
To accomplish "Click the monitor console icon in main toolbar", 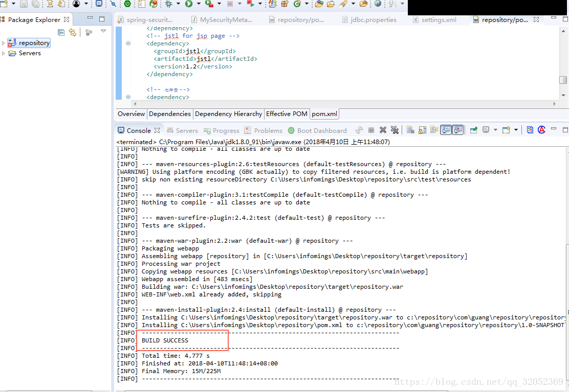I will [x=99, y=4].
